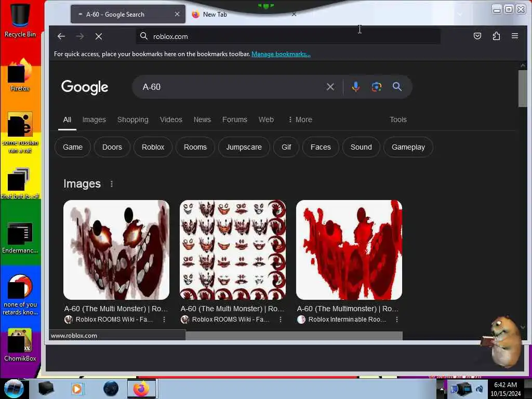
Task: Filter results by Sound chip
Action: click(x=361, y=147)
